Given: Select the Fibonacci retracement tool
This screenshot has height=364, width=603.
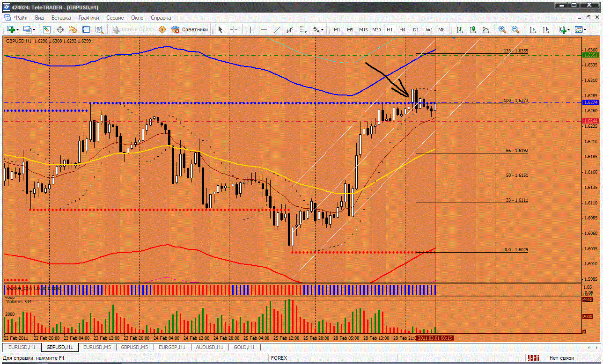Looking at the screenshot, I should click(x=303, y=29).
